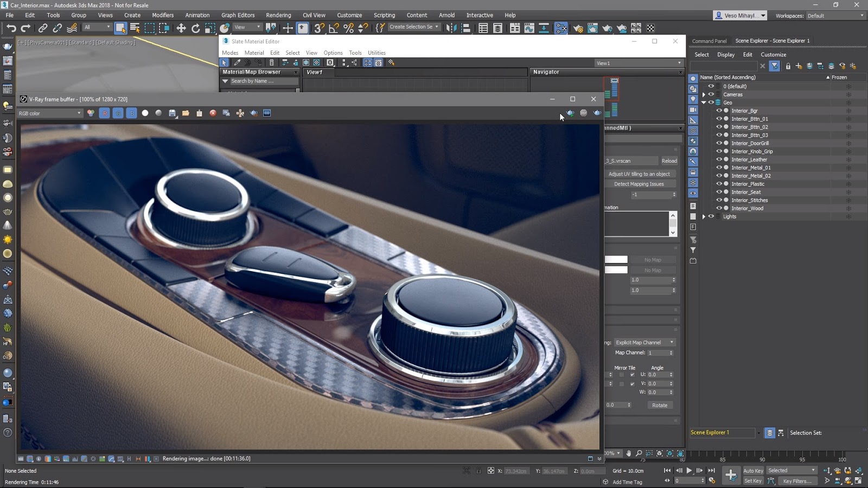The image size is (868, 488).
Task: Click the white color swatch beside No Map
Action: coord(616,260)
